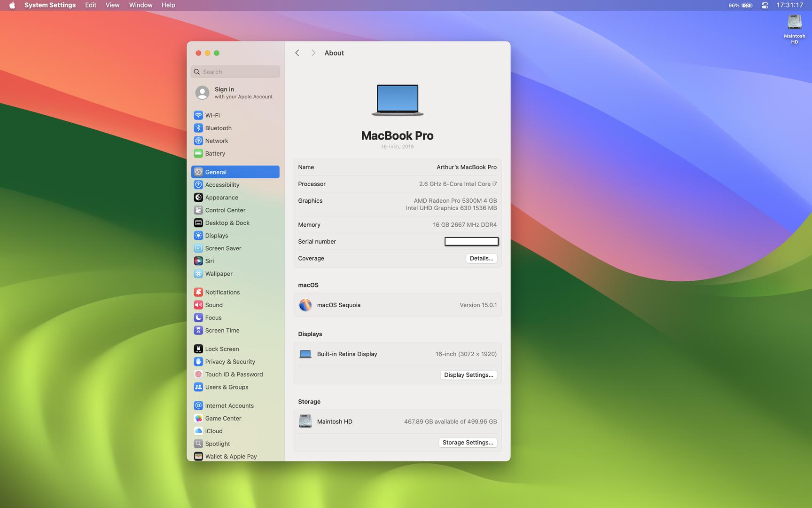This screenshot has width=812, height=508.
Task: Click the forward navigation chevron
Action: (x=313, y=53)
